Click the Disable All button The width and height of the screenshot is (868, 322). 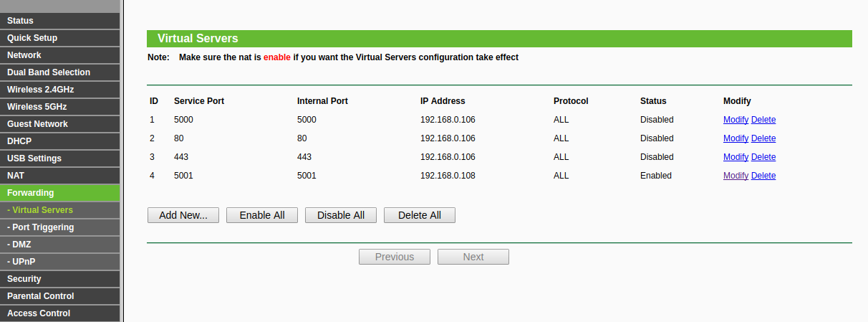tap(341, 215)
